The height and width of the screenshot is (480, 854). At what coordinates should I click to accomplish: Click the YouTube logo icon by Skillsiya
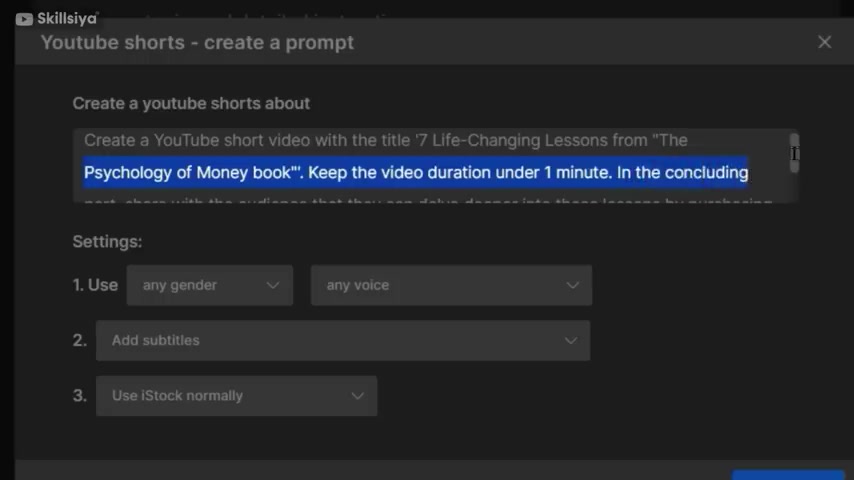click(24, 19)
